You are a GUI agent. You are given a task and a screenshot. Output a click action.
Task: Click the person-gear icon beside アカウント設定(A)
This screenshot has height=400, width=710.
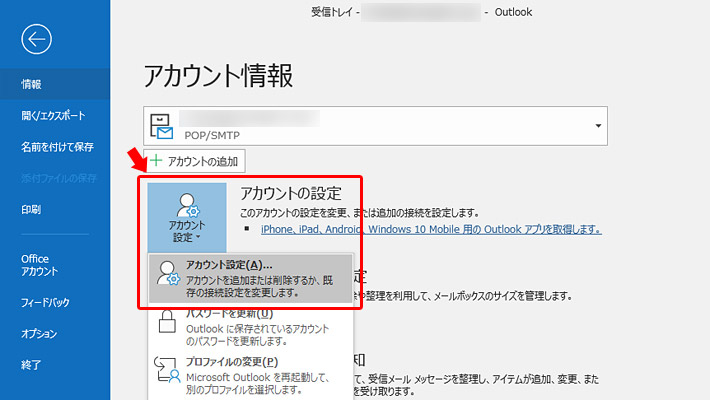[168, 273]
